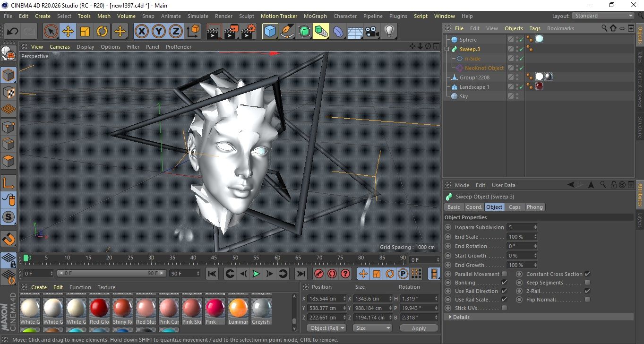This screenshot has height=344, width=644.
Task: Click the coordinate system icon
Action: (x=193, y=32)
